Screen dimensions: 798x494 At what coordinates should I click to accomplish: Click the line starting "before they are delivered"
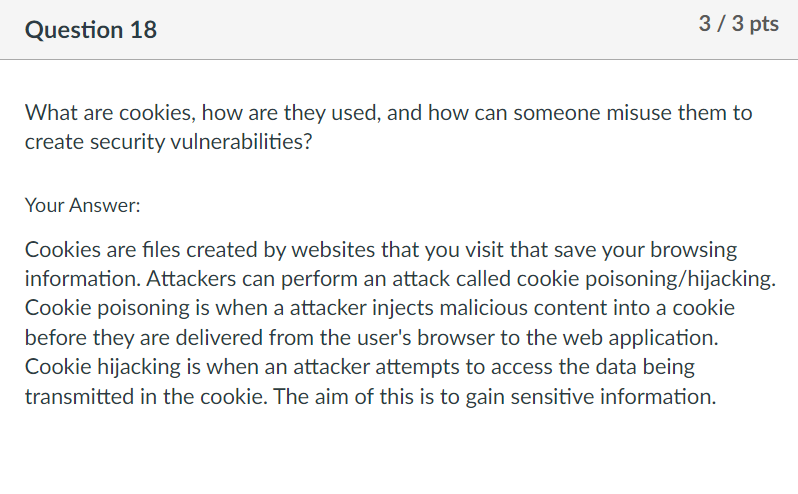point(372,337)
